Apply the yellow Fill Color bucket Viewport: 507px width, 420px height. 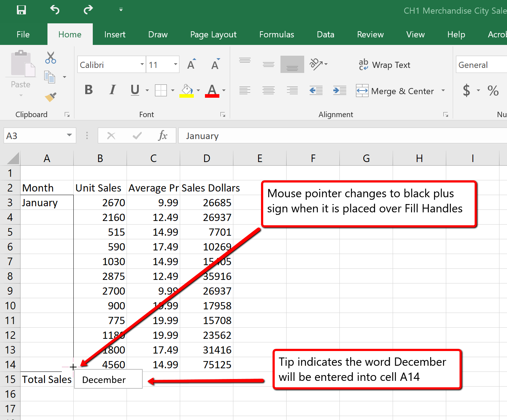(187, 91)
